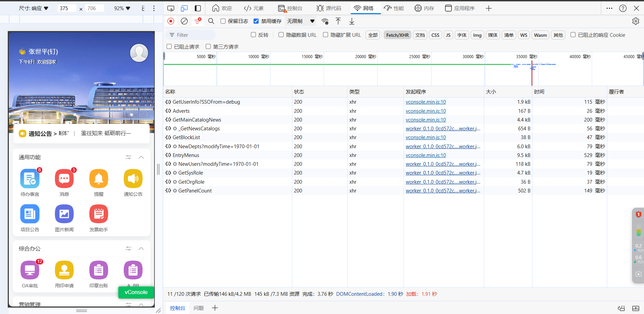The image size is (644, 314).
Task: Check 隐藏扩展 URL checkbox
Action: point(325,35)
